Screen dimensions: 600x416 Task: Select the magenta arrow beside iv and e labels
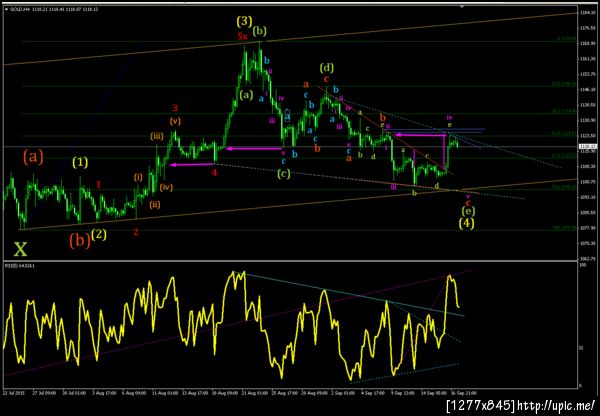point(420,135)
